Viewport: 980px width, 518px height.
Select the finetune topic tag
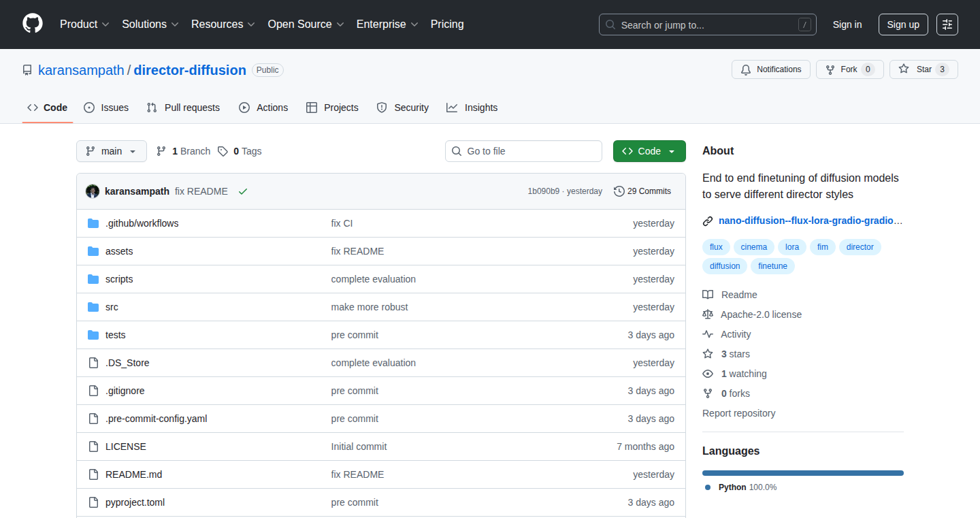point(772,266)
